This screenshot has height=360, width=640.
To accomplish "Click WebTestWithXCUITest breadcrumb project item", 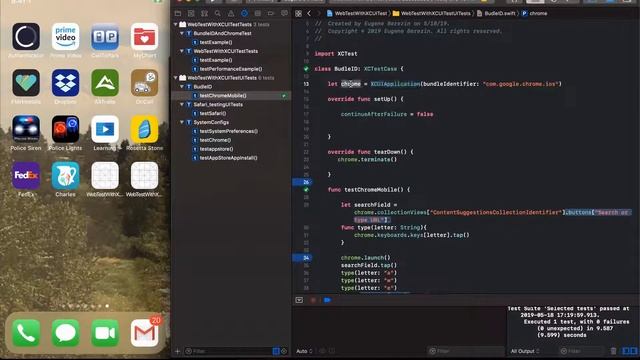I will pos(357,13).
